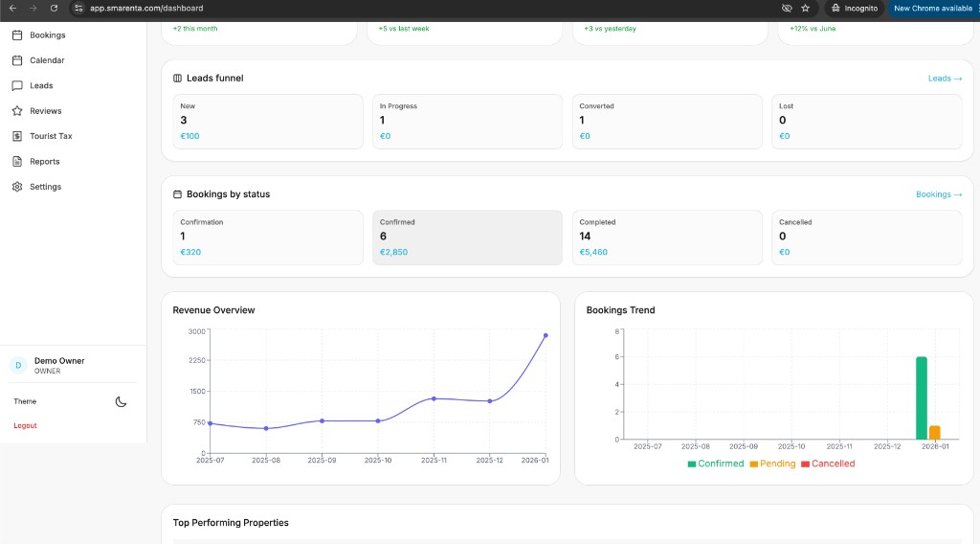Click the Calendar icon in sidebar

click(17, 60)
